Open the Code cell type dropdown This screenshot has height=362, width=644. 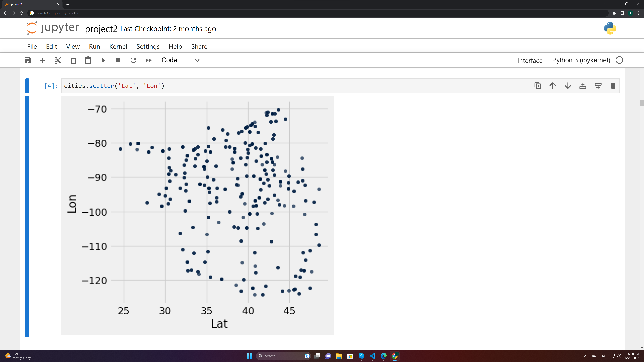pyautogui.click(x=180, y=60)
